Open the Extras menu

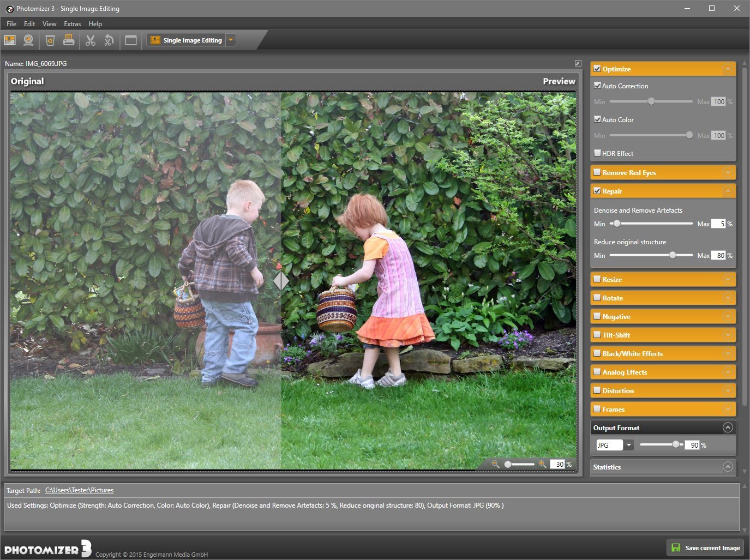(x=72, y=24)
